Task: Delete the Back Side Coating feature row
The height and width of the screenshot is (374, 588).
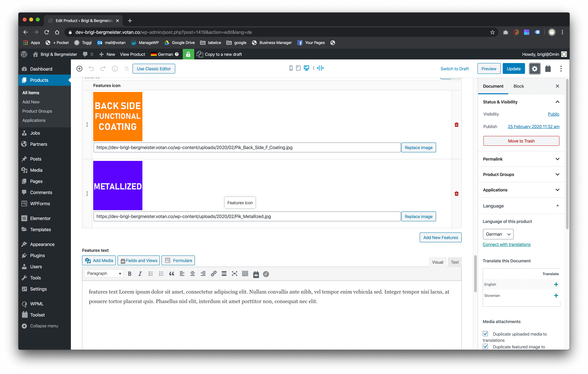Action: (x=456, y=125)
